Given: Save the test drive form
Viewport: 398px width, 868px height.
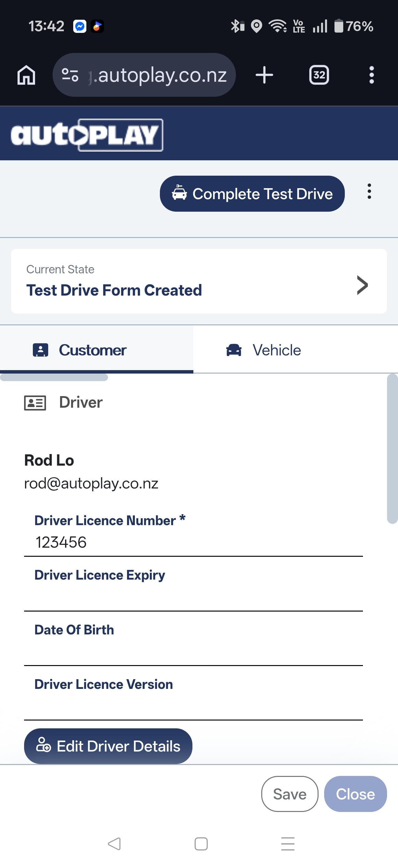Looking at the screenshot, I should point(289,794).
